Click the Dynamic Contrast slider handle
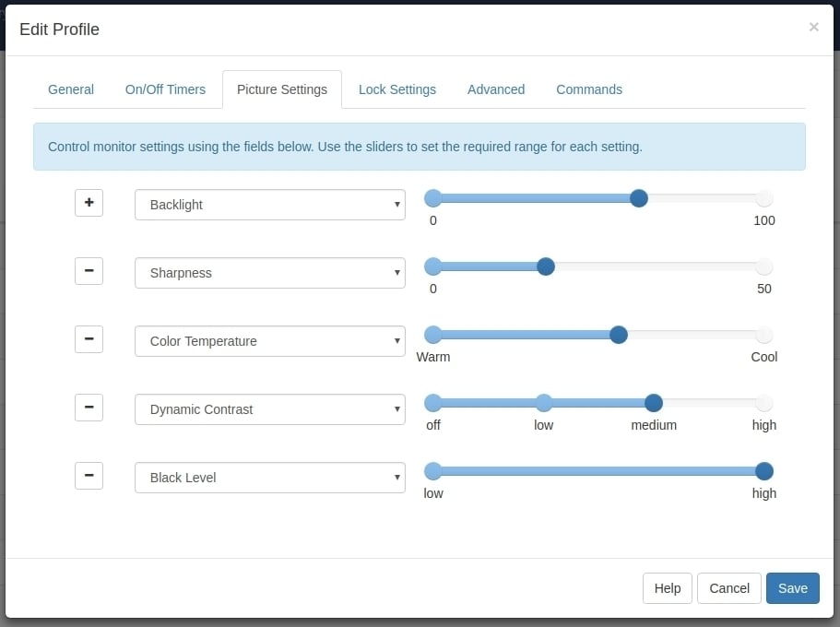 [x=654, y=403]
